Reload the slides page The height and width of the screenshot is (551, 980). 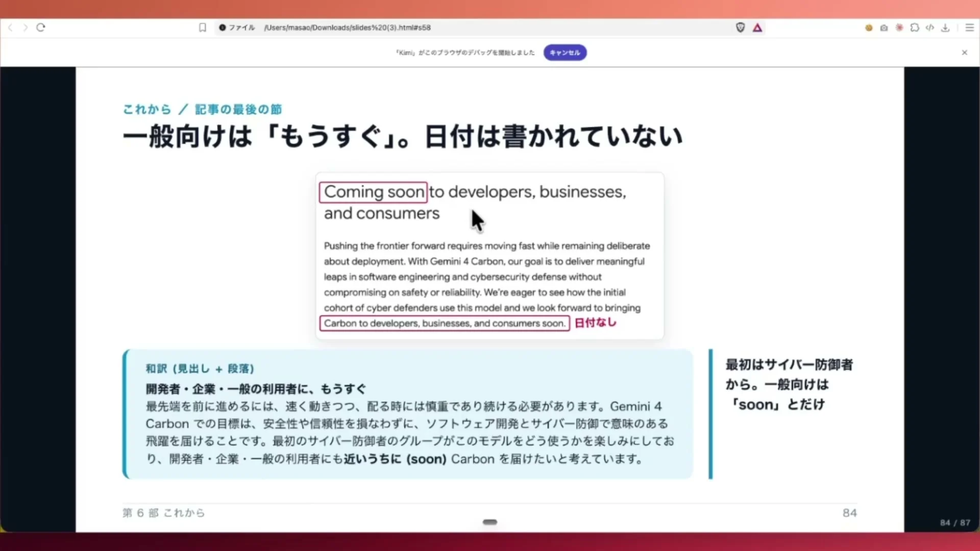pyautogui.click(x=41, y=28)
